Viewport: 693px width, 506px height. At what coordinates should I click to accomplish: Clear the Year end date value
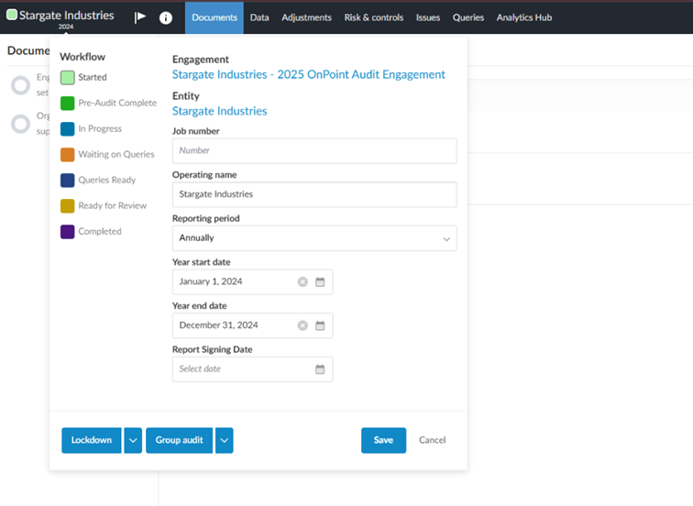[x=303, y=326]
